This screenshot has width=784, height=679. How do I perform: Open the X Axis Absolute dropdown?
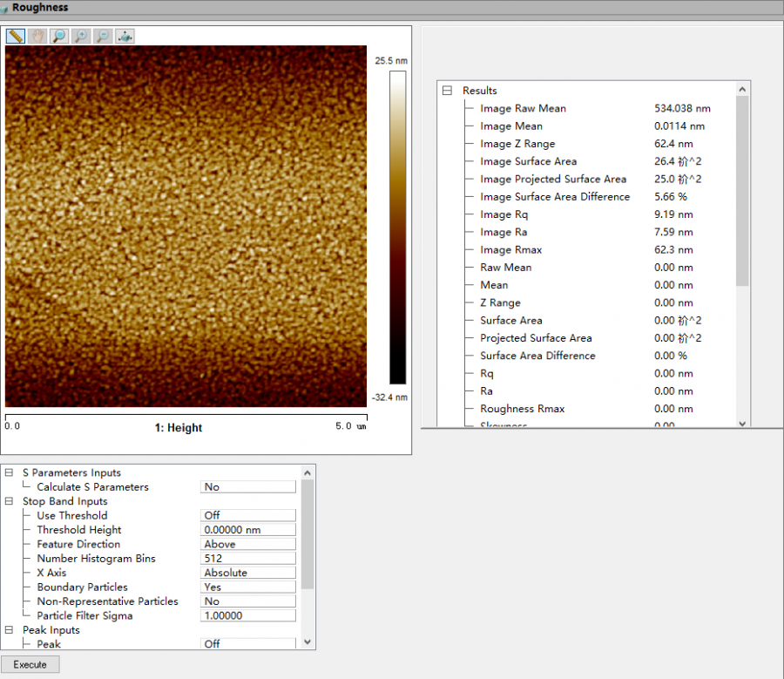(248, 573)
